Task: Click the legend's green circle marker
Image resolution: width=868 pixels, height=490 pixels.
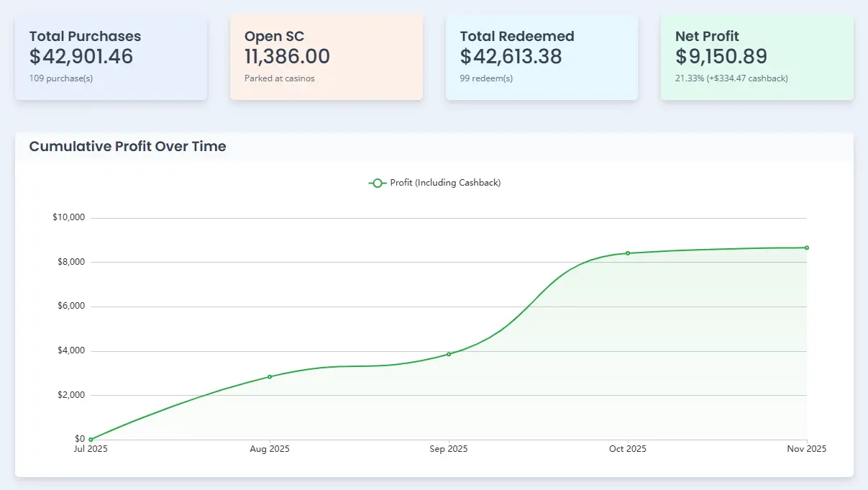Action: click(x=377, y=183)
